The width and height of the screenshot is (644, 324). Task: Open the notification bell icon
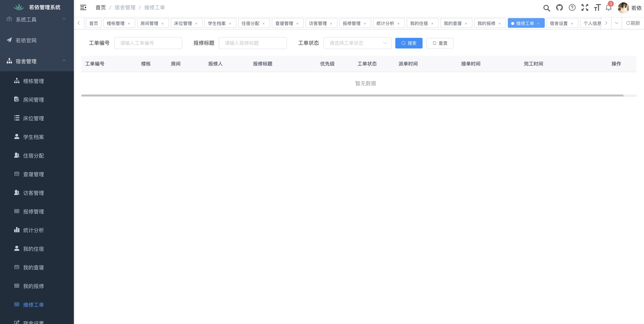click(609, 7)
